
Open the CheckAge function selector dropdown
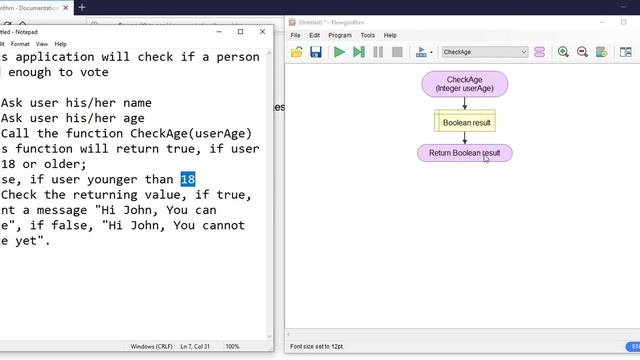484,52
